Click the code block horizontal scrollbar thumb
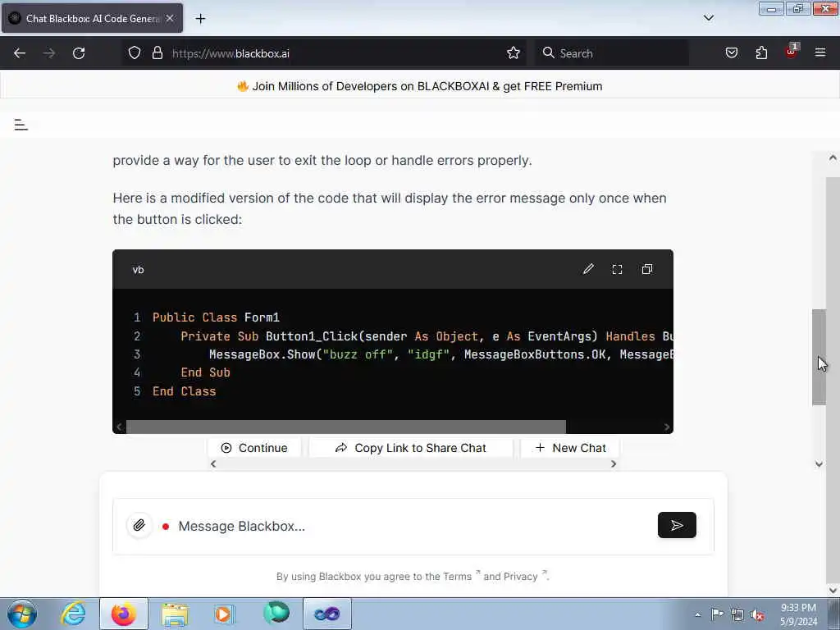840x630 pixels. (346, 427)
